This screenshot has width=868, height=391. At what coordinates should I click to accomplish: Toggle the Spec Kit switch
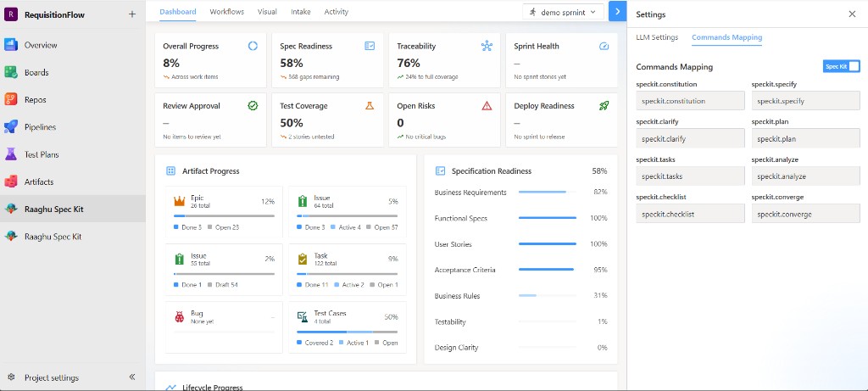click(842, 66)
